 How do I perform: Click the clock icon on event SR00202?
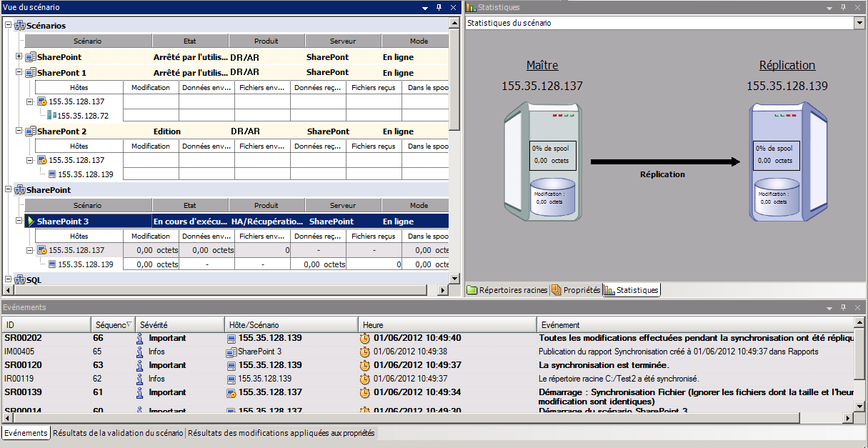tap(364, 338)
